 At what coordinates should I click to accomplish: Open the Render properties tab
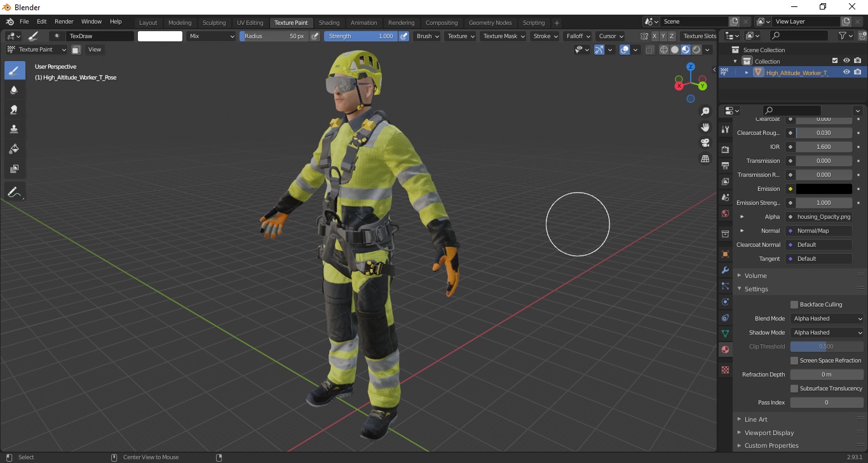pos(726,149)
